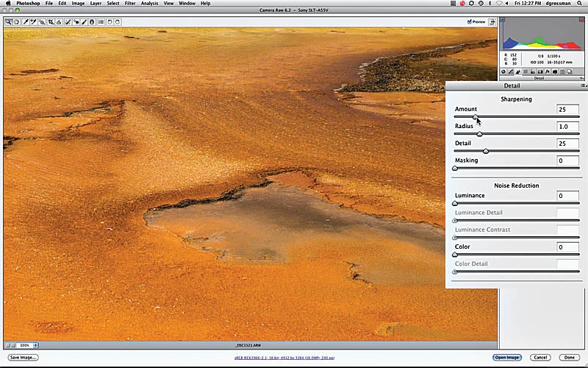Open the Window menu

[187, 4]
